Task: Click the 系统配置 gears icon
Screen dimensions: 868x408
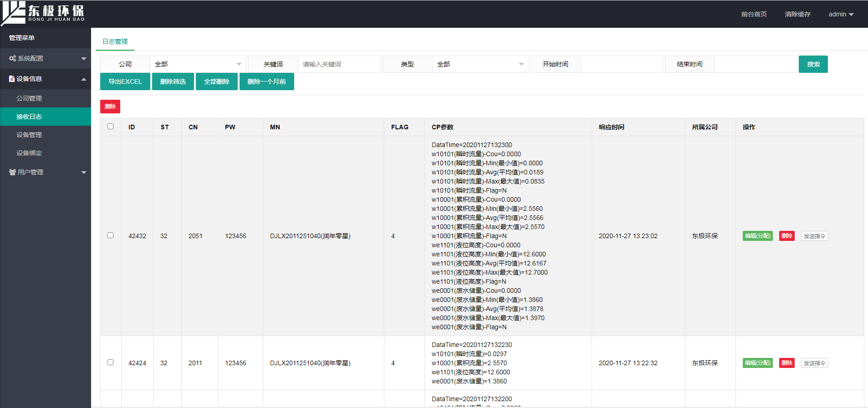Action: 12,58
